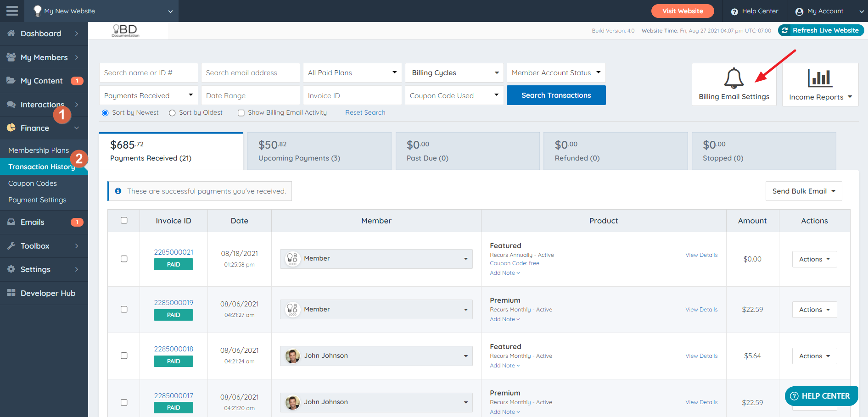The width and height of the screenshot is (868, 417).
Task: Click the Billing Email Settings bell icon
Action: pos(734,78)
